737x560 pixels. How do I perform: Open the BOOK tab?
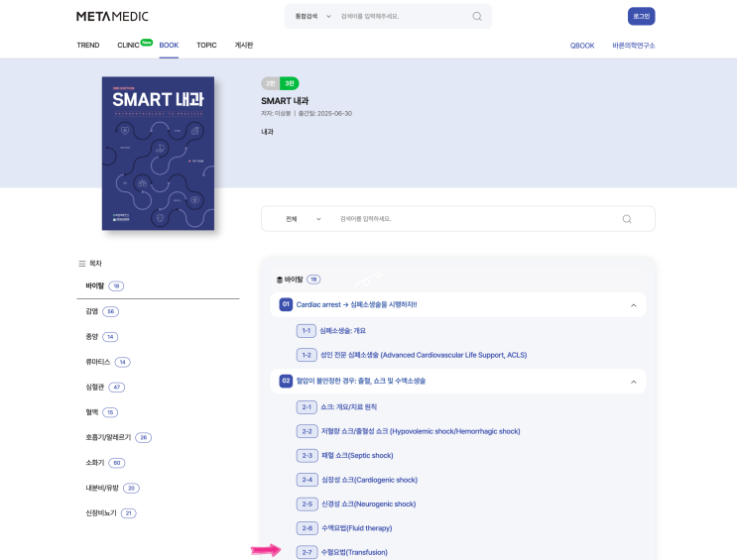pyautogui.click(x=169, y=46)
